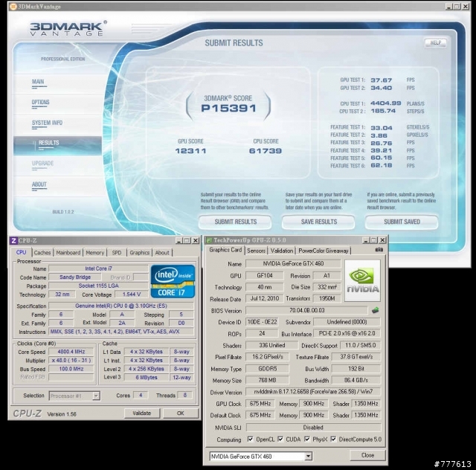Click the SAVE RESULTS button

click(318, 222)
